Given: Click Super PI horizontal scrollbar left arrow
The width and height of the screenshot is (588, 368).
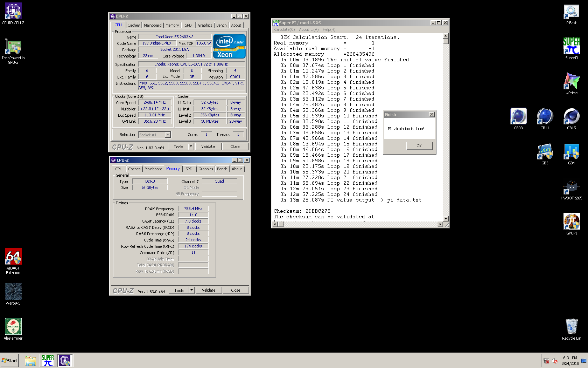Looking at the screenshot, I should 275,224.
